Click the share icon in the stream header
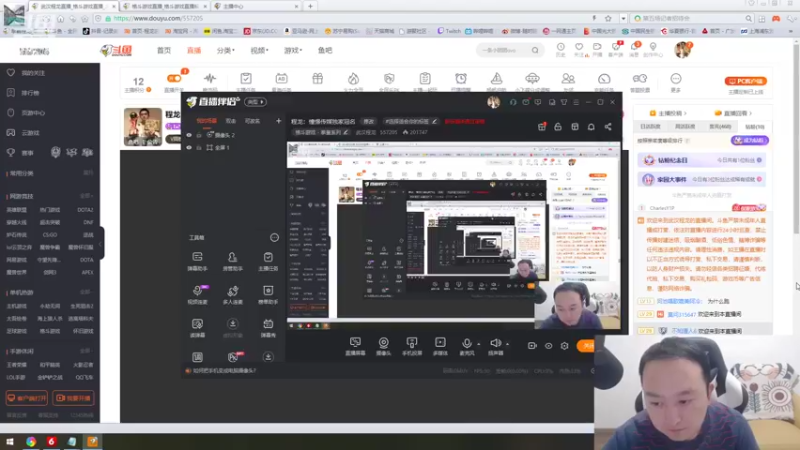The width and height of the screenshot is (800, 450). coord(608,127)
